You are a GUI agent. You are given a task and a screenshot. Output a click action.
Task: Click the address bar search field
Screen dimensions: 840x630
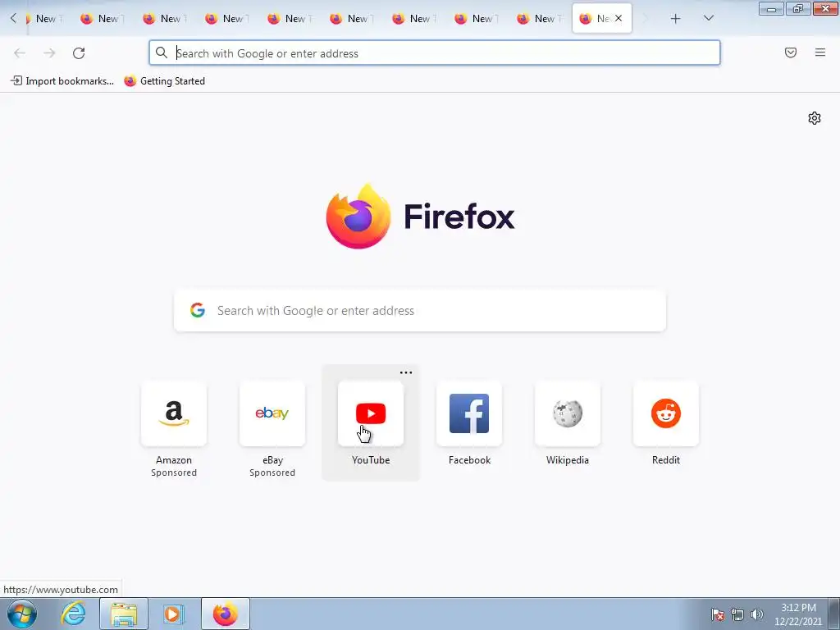(435, 53)
